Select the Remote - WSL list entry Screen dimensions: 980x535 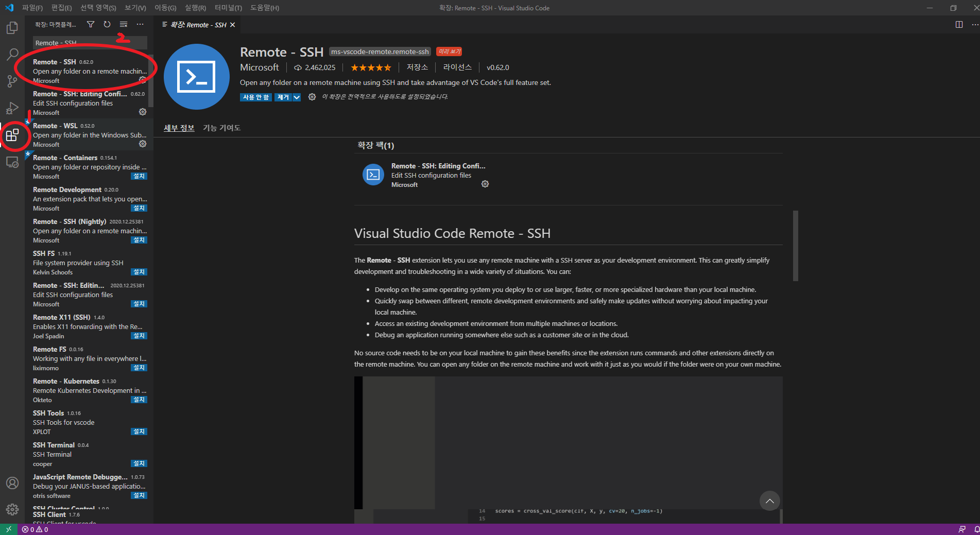(x=89, y=135)
